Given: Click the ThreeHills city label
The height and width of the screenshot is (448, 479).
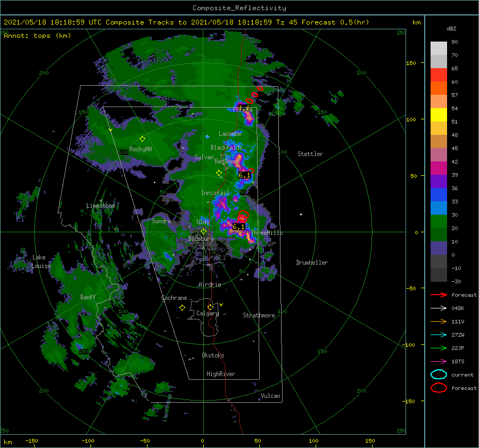Looking at the screenshot, I should (267, 233).
